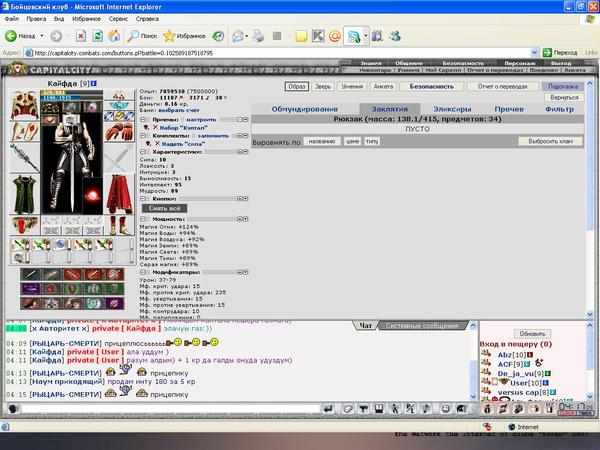The height and width of the screenshot is (450, 600).
Task: Click the red boots equipment slot
Action: pos(119,225)
